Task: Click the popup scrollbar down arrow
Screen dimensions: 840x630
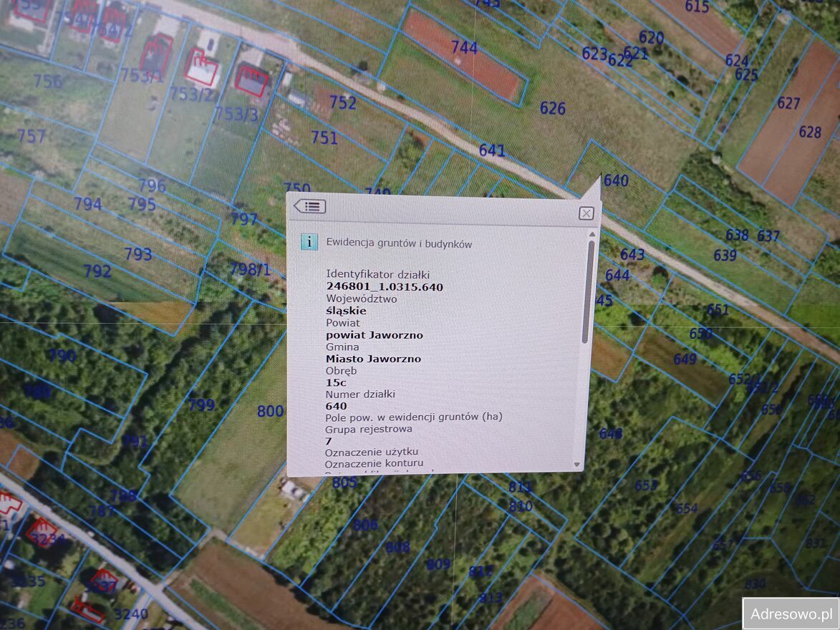Action: point(577,465)
